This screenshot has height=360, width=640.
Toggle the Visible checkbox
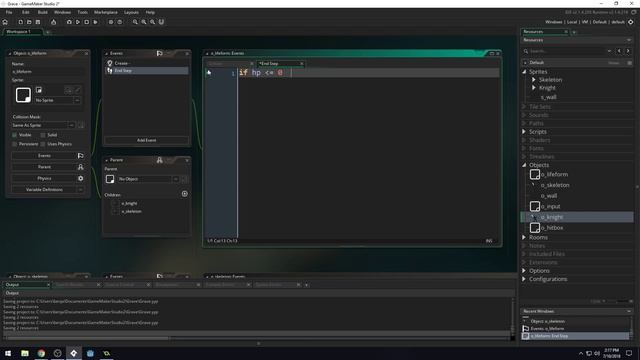click(x=15, y=135)
